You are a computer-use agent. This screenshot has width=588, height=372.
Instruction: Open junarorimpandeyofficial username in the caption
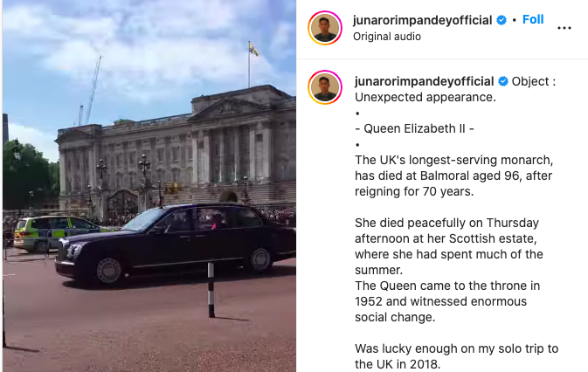coord(424,81)
